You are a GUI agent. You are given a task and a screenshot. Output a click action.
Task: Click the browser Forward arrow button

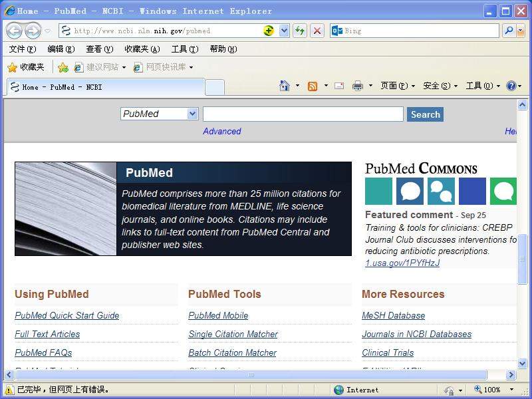pyautogui.click(x=33, y=31)
